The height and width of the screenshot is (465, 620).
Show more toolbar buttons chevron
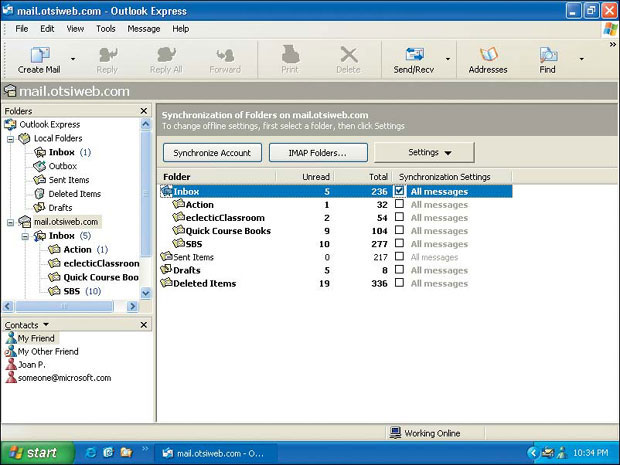(613, 44)
